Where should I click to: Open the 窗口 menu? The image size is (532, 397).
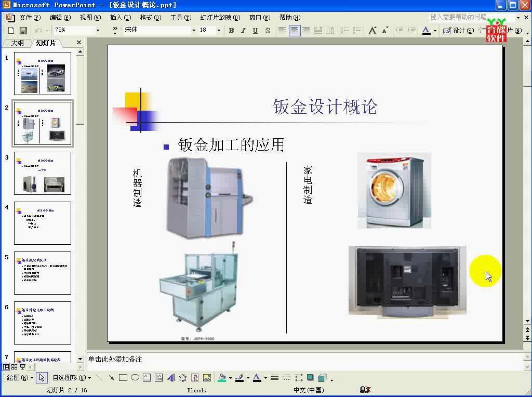[x=260, y=18]
